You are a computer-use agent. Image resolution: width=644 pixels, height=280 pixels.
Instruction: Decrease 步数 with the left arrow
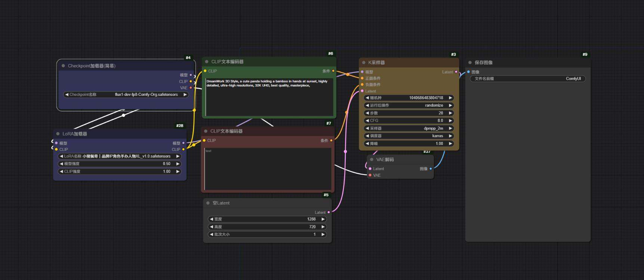click(x=367, y=113)
